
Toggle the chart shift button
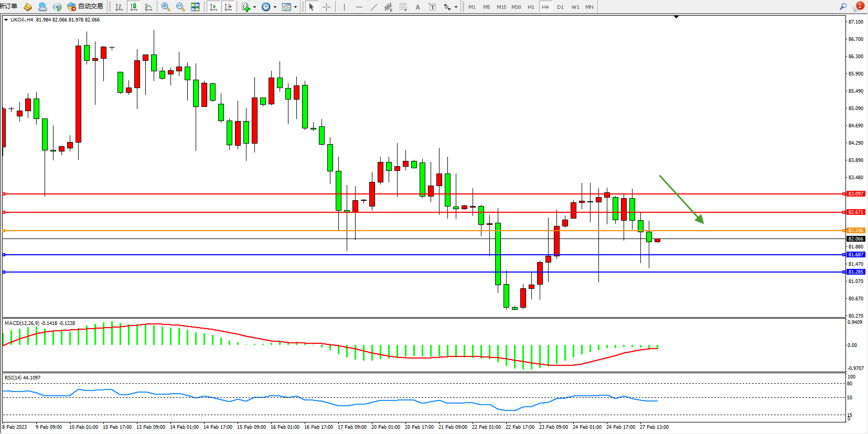point(228,7)
